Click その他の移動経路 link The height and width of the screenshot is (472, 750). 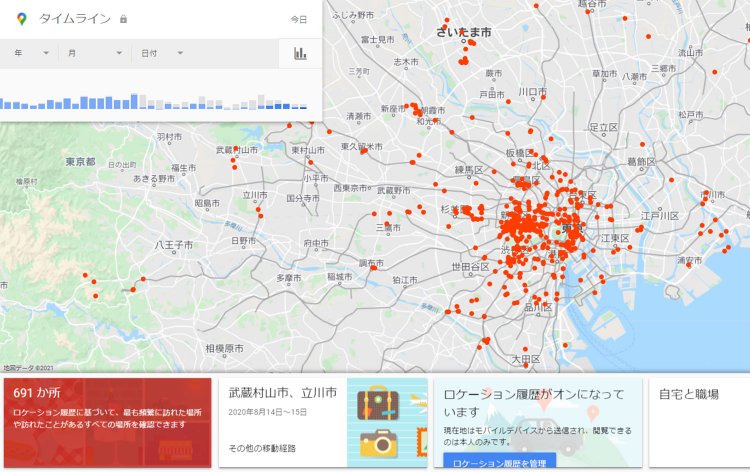pyautogui.click(x=262, y=448)
